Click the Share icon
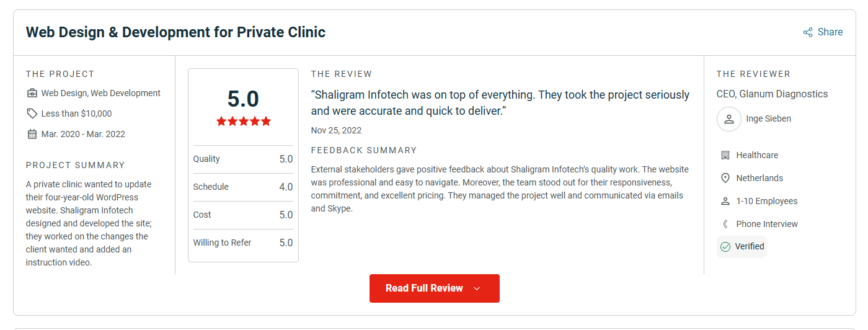868x330 pixels. point(808,32)
